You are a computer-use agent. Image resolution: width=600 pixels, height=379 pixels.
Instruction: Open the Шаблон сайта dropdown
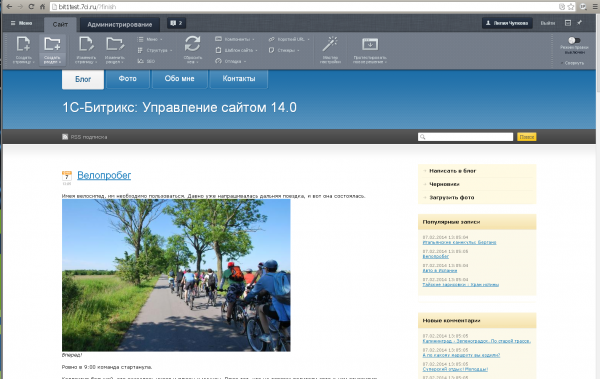[236, 50]
